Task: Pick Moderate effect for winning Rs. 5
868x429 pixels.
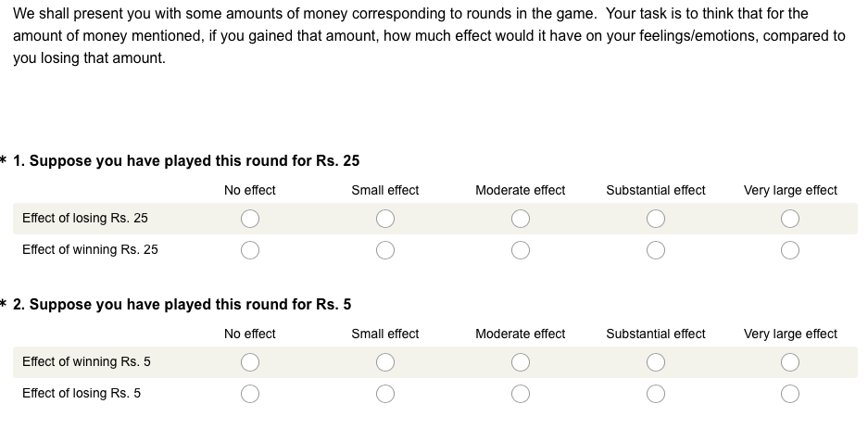Action: tap(521, 362)
